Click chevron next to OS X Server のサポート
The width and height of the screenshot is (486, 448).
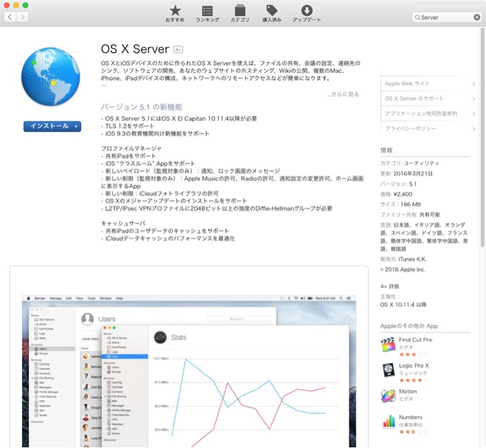[x=474, y=99]
